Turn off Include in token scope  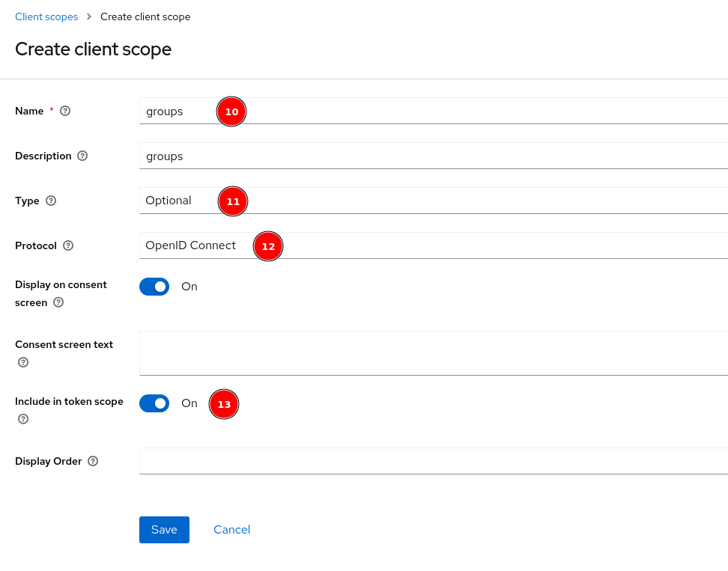154,403
